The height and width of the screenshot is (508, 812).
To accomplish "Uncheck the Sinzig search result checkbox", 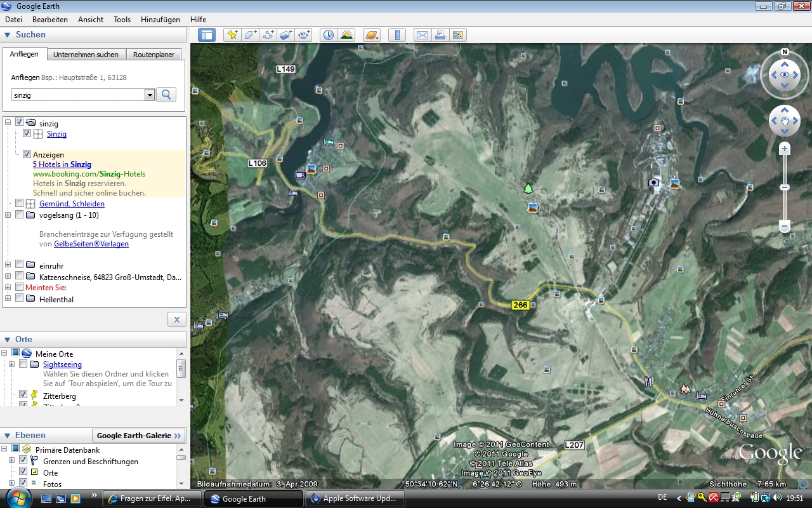I will coord(27,134).
